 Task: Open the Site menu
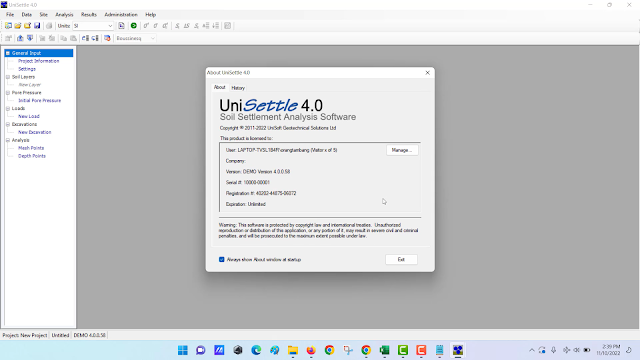click(43, 15)
